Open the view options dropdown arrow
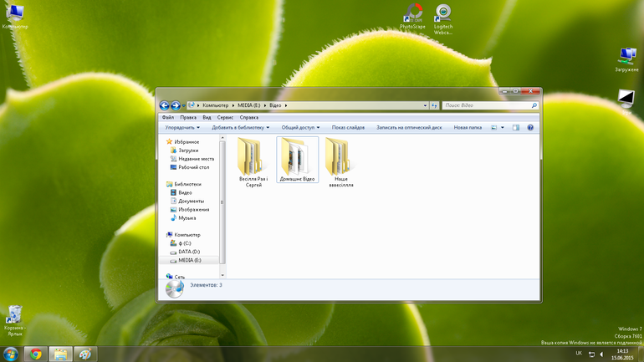Screen dimensions: 644x362 (503, 128)
